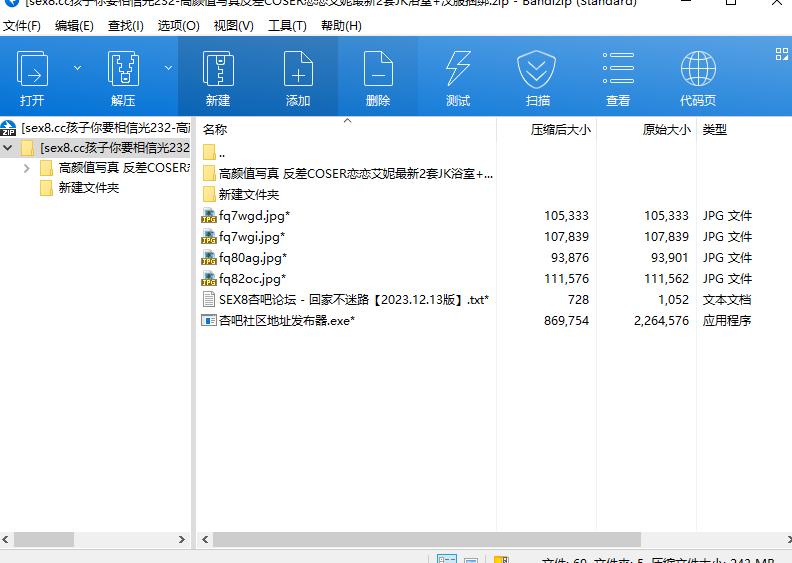Open the dropdown arrow beside 解压
This screenshot has width=792, height=563.
[x=168, y=68]
